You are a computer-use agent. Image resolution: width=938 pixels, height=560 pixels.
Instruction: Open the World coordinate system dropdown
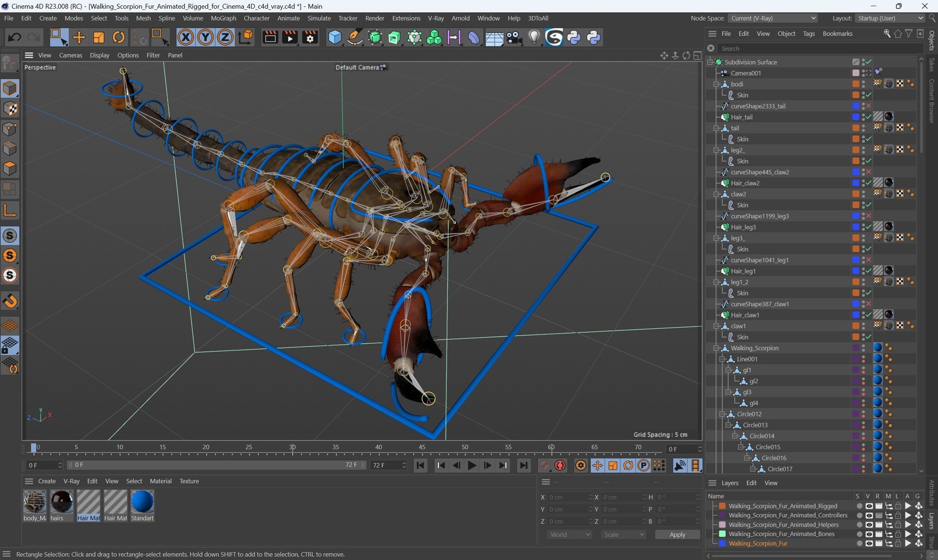569,535
